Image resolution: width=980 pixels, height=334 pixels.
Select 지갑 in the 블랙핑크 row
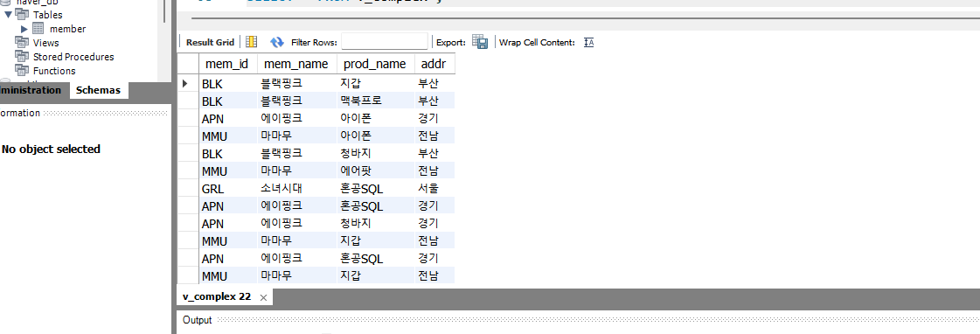(375, 82)
